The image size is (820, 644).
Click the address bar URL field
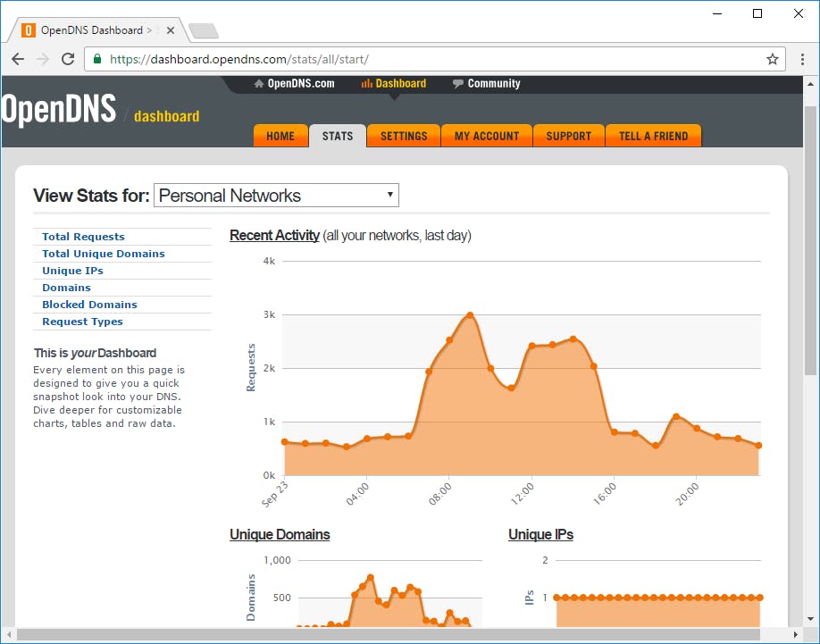tap(435, 59)
